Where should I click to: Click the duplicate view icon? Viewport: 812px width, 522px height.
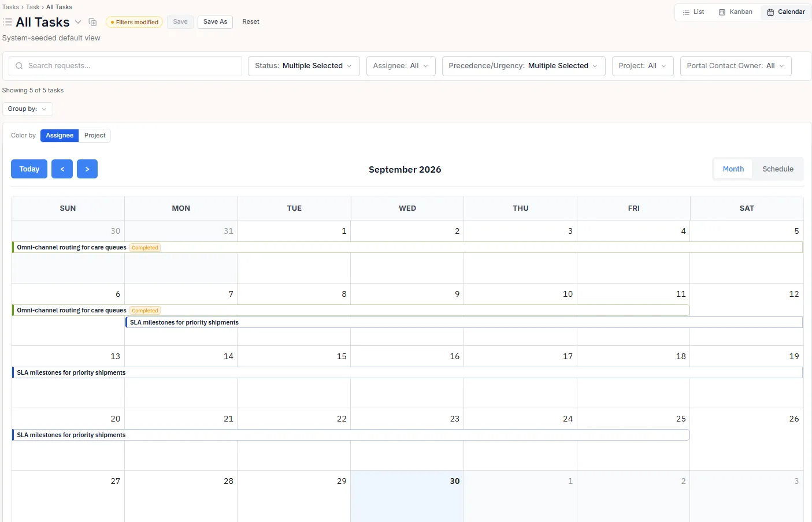[x=92, y=22]
